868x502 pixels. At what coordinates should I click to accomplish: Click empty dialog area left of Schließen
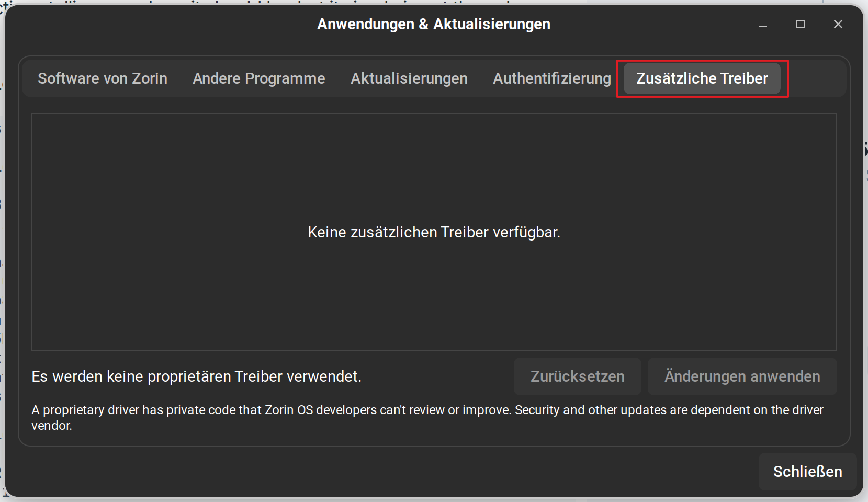click(419, 472)
